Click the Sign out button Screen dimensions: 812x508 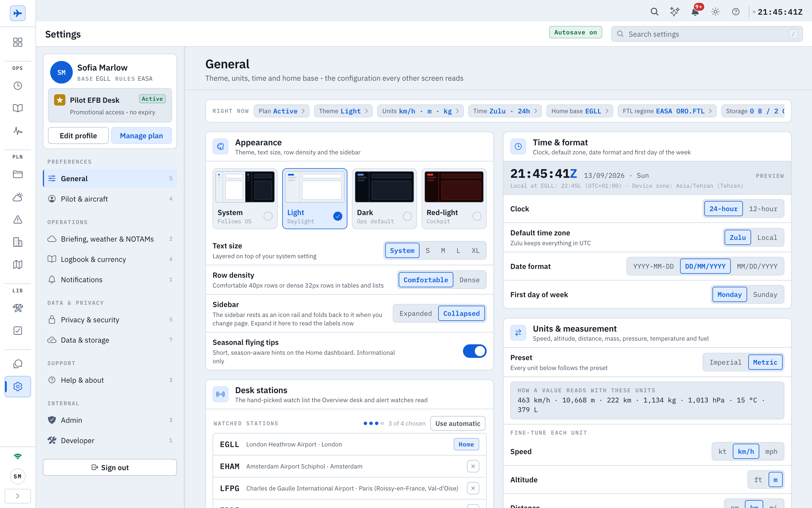point(110,467)
